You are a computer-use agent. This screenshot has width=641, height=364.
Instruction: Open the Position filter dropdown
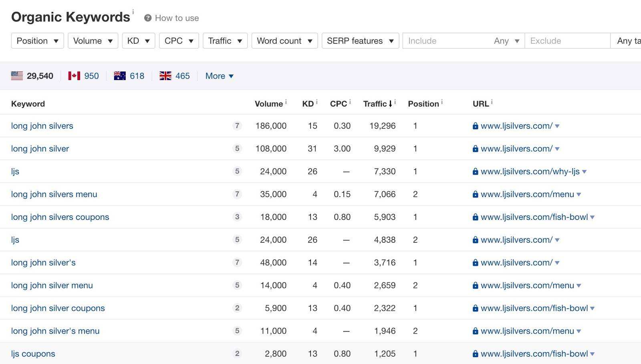[37, 41]
